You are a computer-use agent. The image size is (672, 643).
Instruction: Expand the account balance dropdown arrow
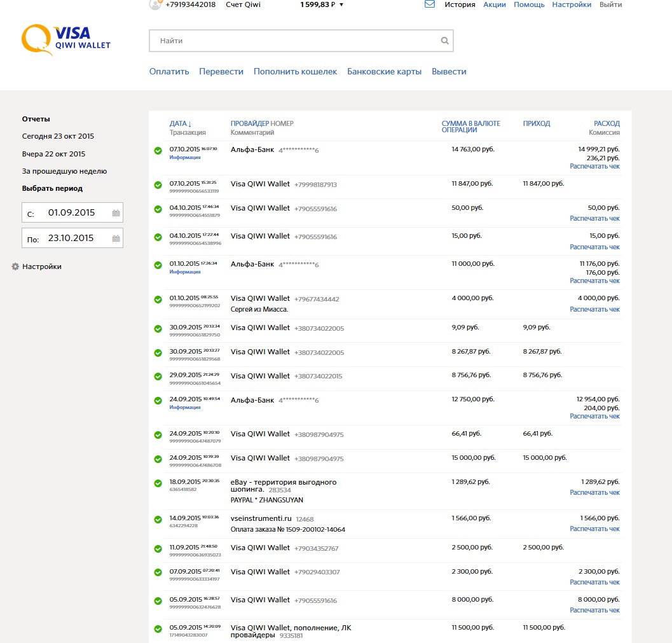341,4
